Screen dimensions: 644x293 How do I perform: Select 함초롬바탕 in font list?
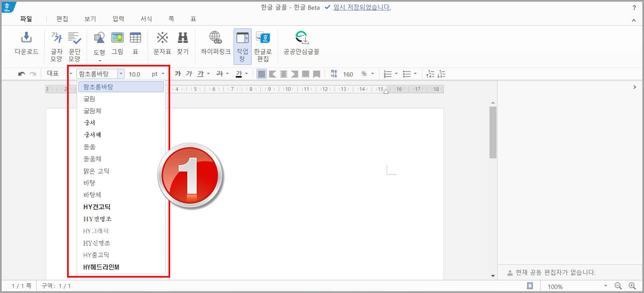coord(121,87)
